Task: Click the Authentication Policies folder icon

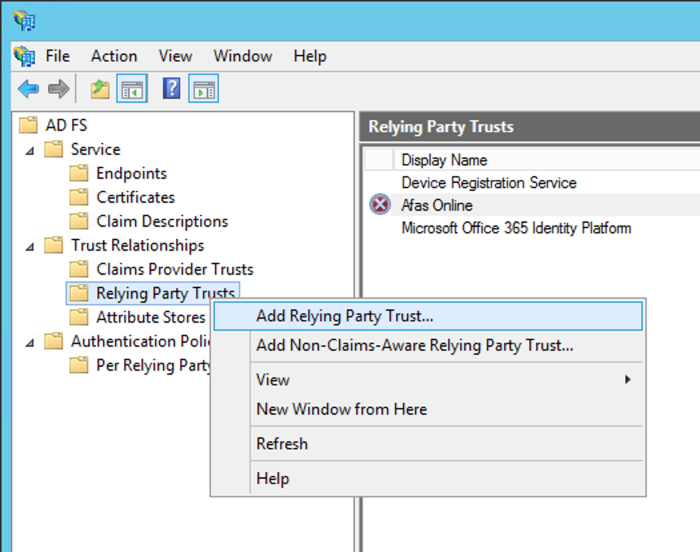Action: pos(54,341)
